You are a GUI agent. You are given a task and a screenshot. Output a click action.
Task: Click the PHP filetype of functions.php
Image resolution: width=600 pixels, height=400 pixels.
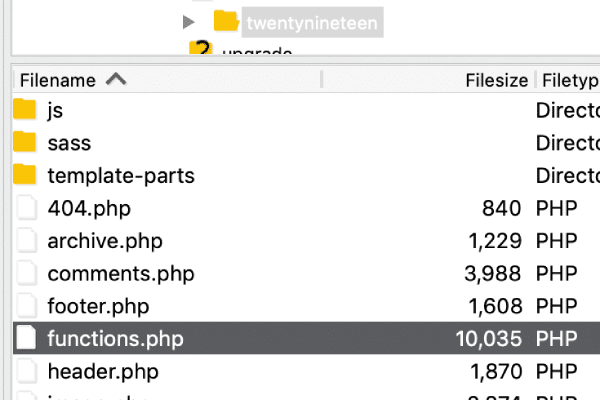556,339
